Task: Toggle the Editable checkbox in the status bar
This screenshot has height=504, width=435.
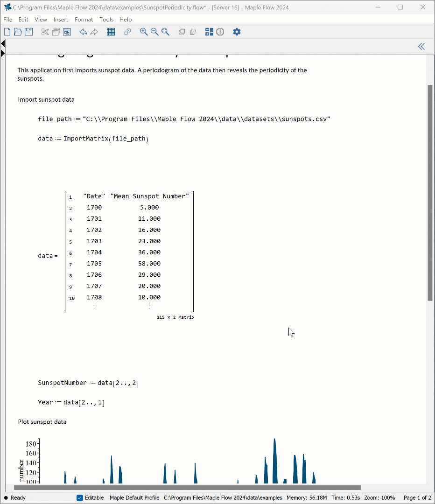Action: [80, 497]
